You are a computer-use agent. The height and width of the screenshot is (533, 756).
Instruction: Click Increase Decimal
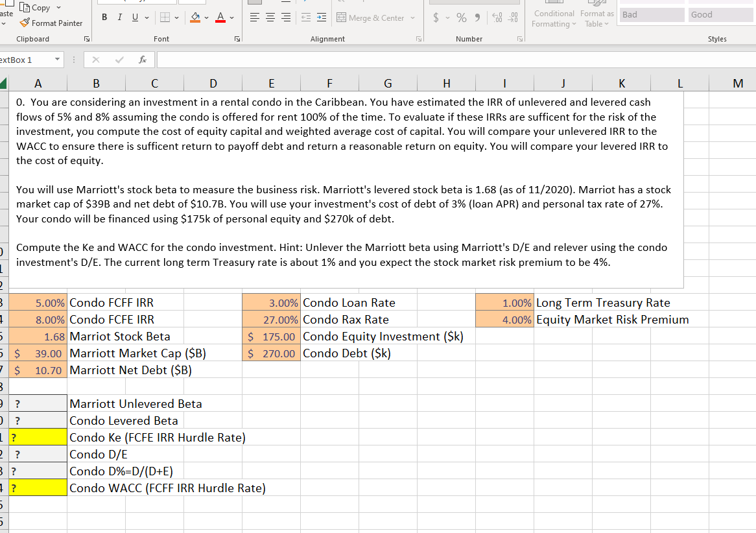[497, 18]
